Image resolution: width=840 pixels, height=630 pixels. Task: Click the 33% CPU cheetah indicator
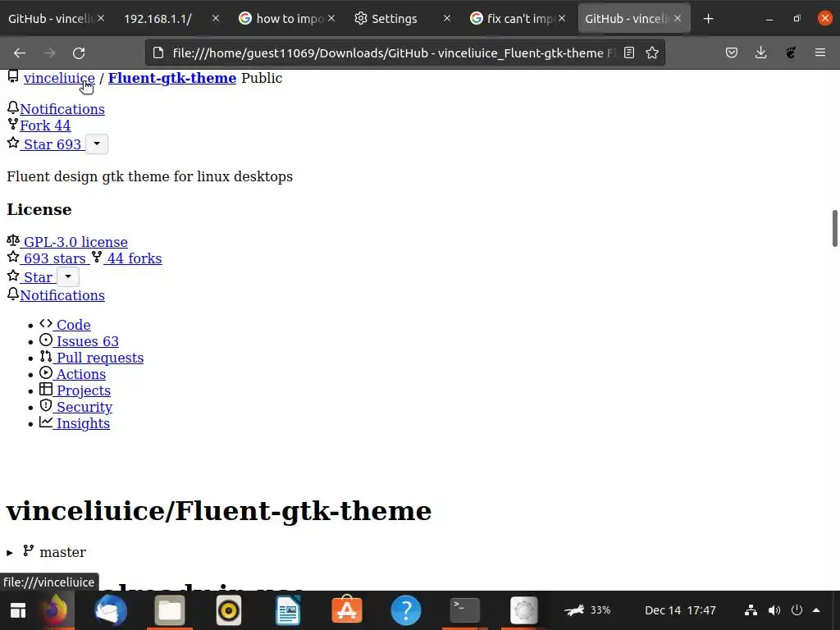(587, 610)
